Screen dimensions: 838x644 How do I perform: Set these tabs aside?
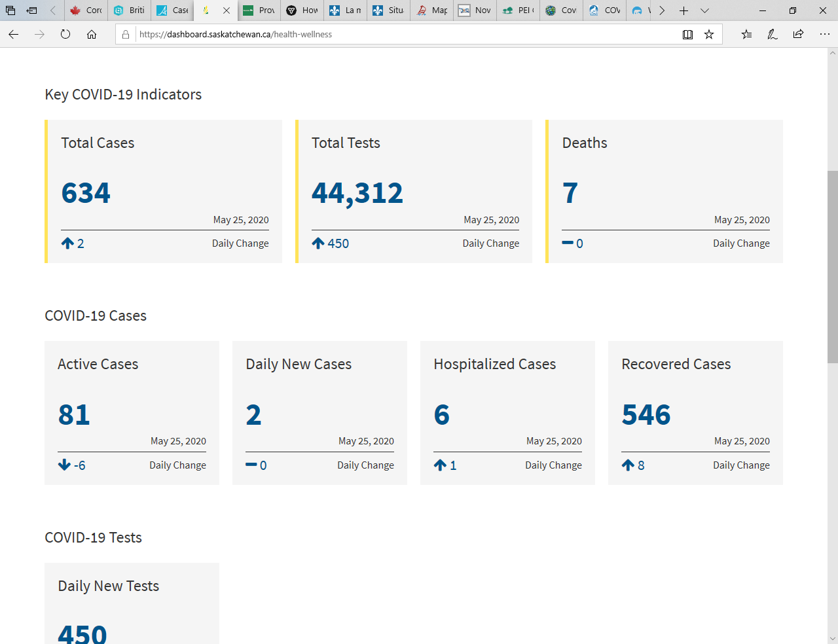(x=31, y=10)
